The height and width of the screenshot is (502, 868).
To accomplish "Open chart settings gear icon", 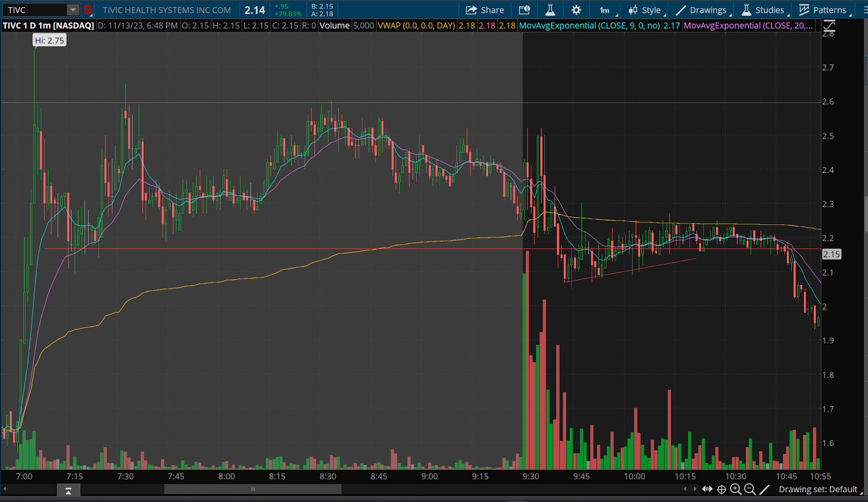I will (x=576, y=10).
